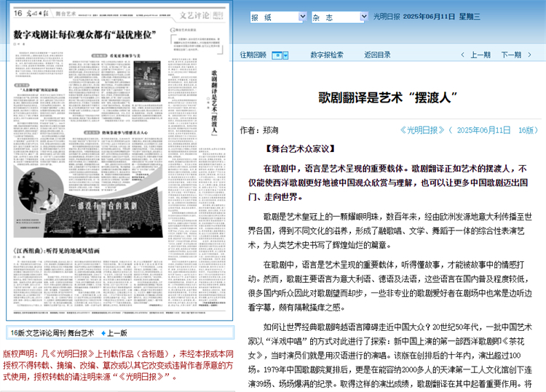Open the 报纸 newspaper dropdown
Screen dimensions: 546x392
pos(278,17)
